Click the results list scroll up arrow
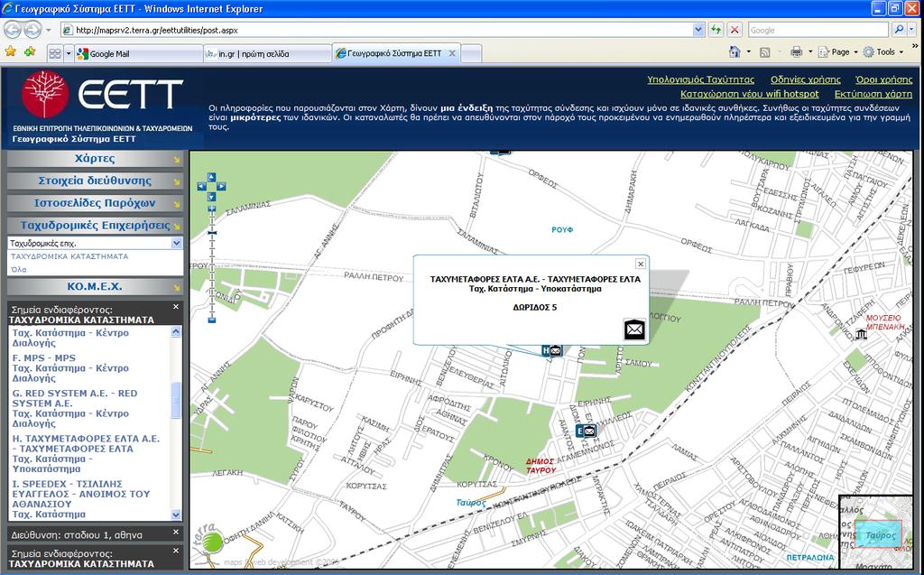 coord(176,331)
